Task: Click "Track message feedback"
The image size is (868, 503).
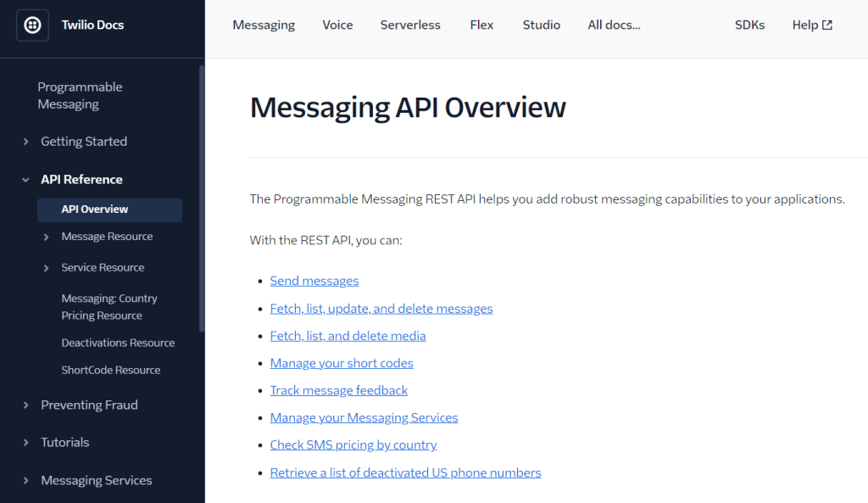Action: [x=338, y=390]
